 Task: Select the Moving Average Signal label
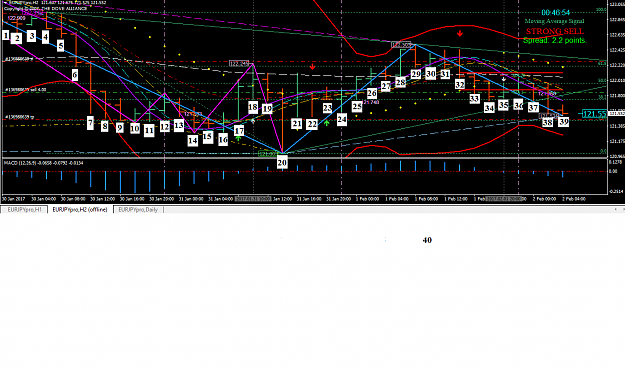tap(554, 21)
